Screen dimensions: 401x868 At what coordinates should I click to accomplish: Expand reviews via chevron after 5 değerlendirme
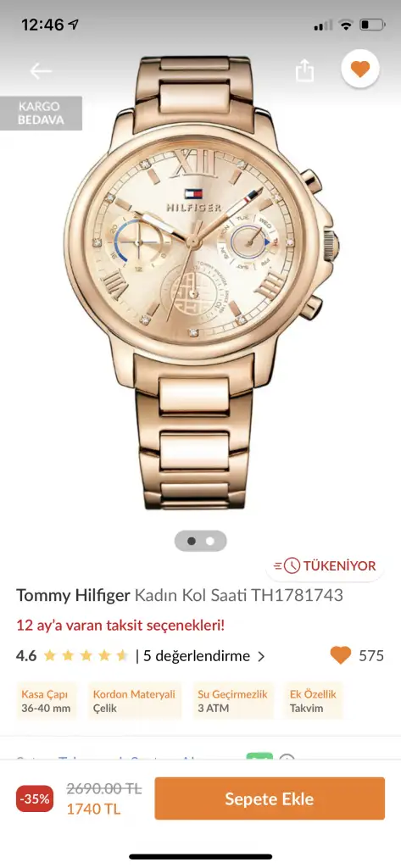(261, 657)
